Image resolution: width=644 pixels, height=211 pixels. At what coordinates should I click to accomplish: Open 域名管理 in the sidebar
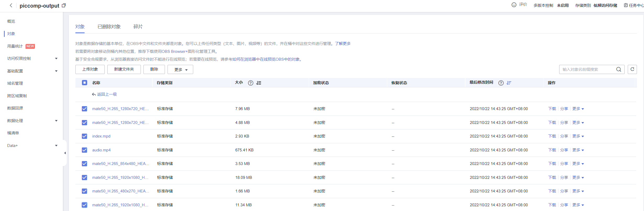point(15,83)
